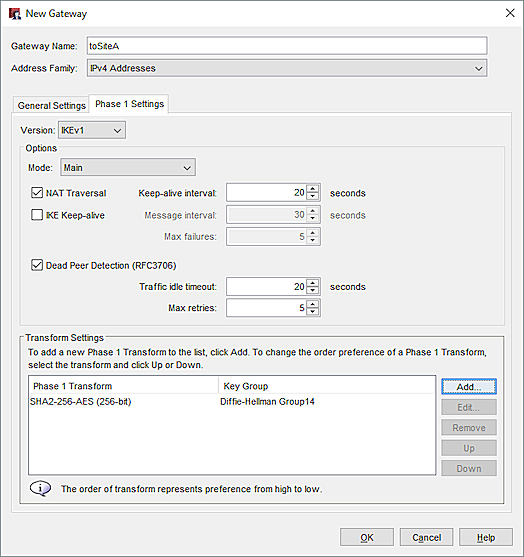Increase Message interval with up arrow
This screenshot has height=557, width=524.
click(x=313, y=211)
